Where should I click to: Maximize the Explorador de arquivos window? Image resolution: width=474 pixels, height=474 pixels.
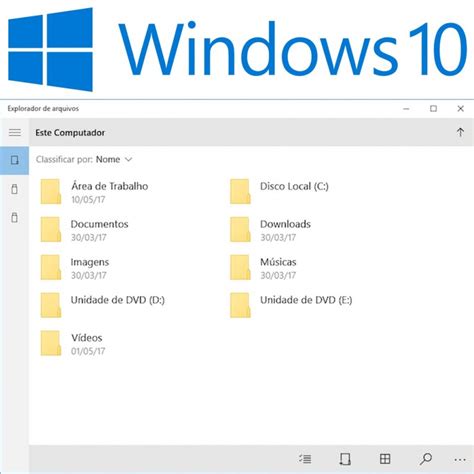pyautogui.click(x=433, y=109)
